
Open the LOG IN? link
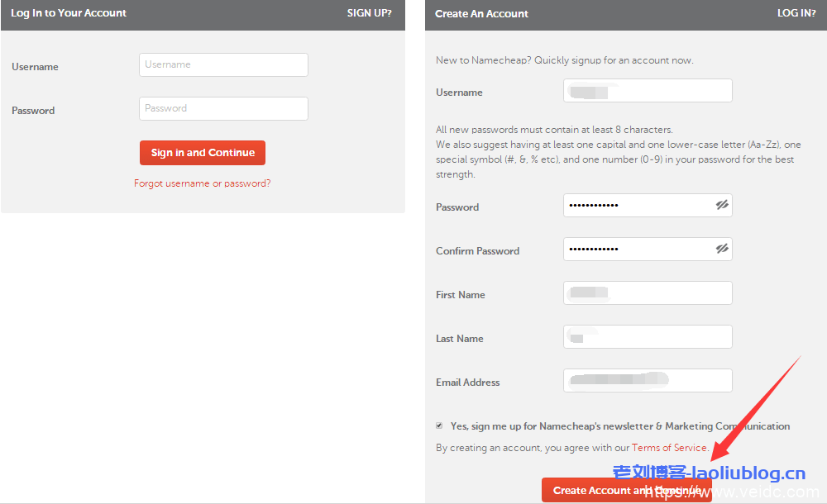796,13
